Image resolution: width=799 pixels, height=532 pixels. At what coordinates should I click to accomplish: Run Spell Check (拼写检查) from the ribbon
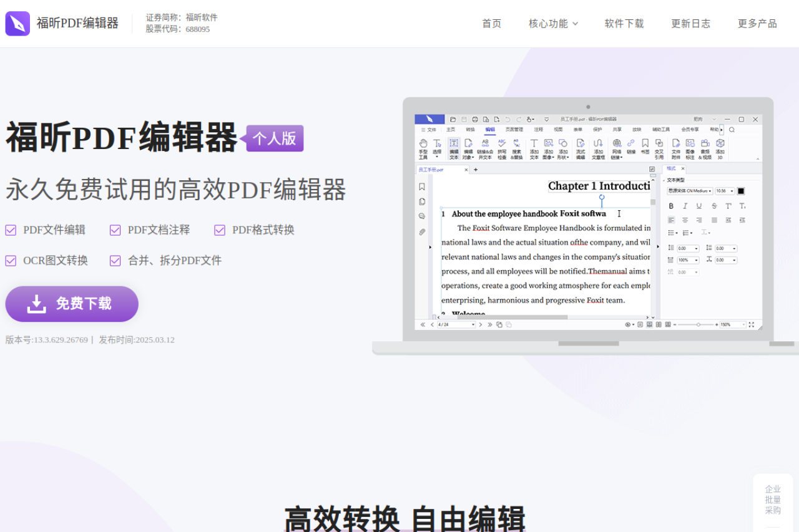tap(502, 149)
